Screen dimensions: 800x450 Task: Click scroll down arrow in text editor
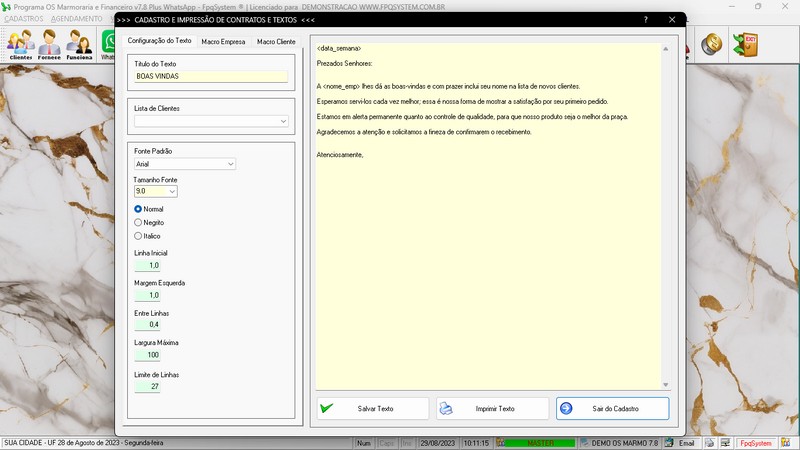(665, 385)
